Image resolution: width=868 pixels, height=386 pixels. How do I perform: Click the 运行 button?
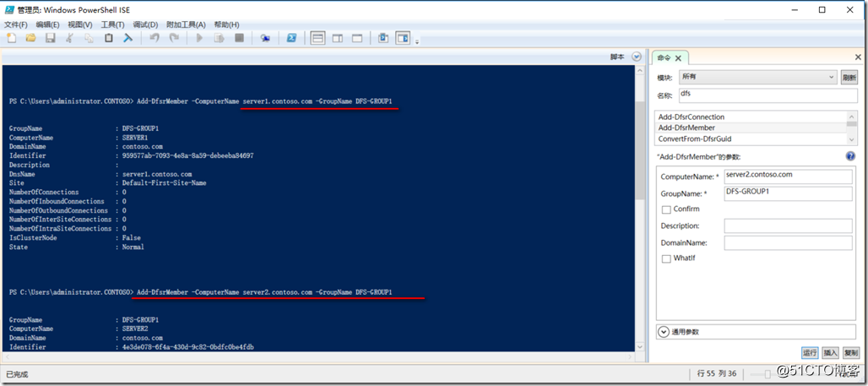click(810, 353)
